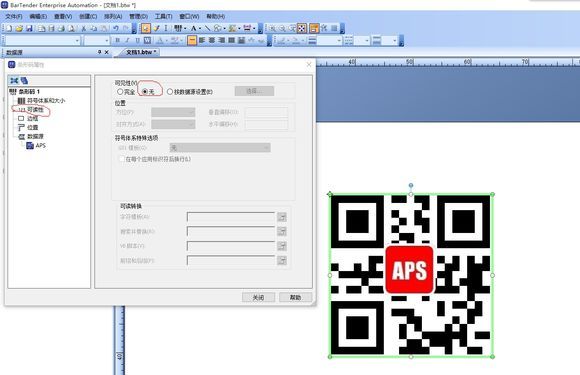Undo the last action
Viewport: 580px width, 375px height.
(x=116, y=28)
